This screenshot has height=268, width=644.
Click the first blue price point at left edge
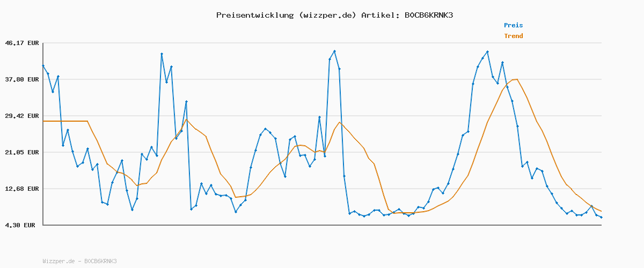click(43, 65)
